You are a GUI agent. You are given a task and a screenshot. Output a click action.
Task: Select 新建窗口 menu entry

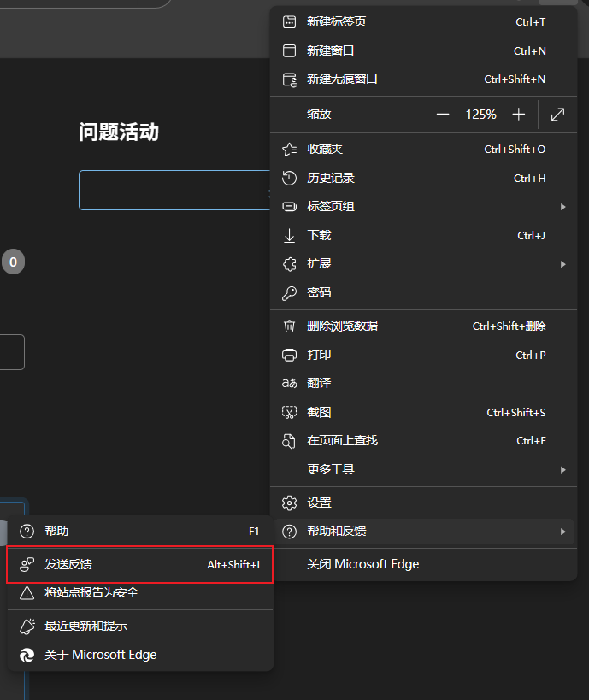point(423,50)
